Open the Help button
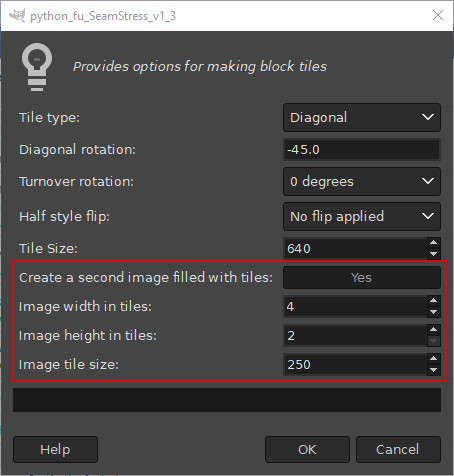This screenshot has height=476, width=454. click(x=55, y=449)
